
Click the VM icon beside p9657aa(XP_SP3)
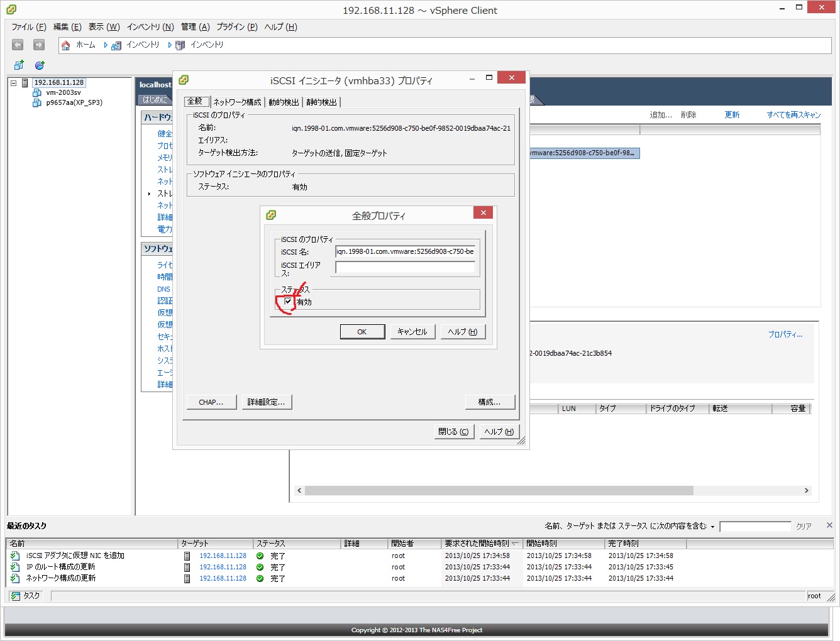37,103
